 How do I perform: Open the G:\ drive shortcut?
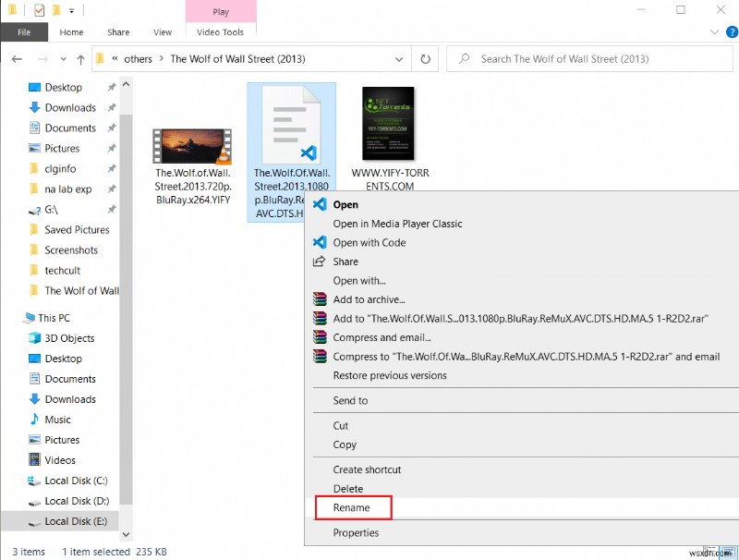(x=51, y=209)
